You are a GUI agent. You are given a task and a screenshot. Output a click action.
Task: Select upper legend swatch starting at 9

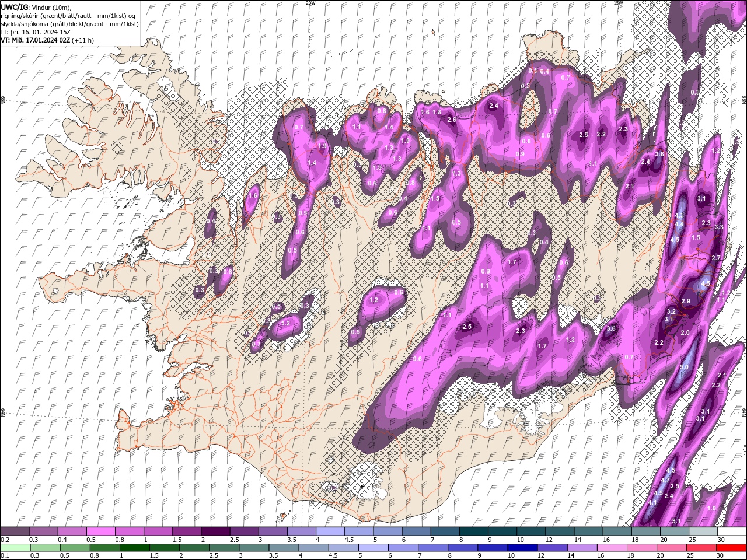pyautogui.click(x=502, y=531)
